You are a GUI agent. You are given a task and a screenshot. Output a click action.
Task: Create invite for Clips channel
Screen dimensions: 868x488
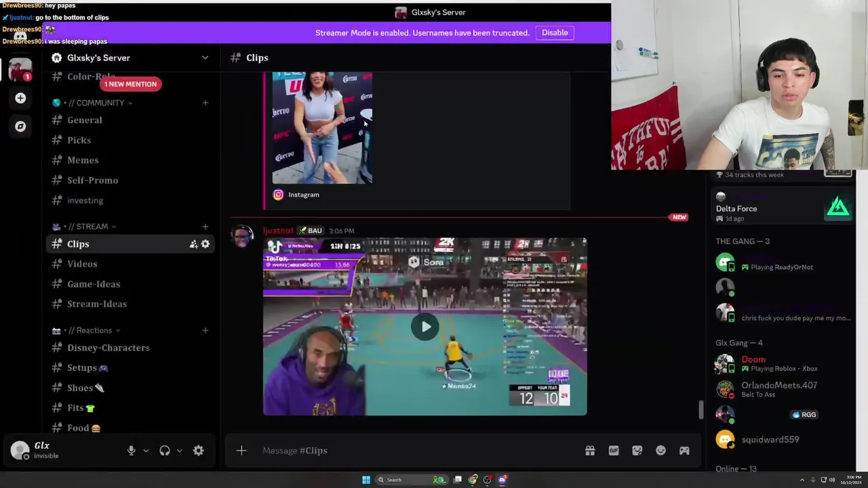tap(193, 244)
